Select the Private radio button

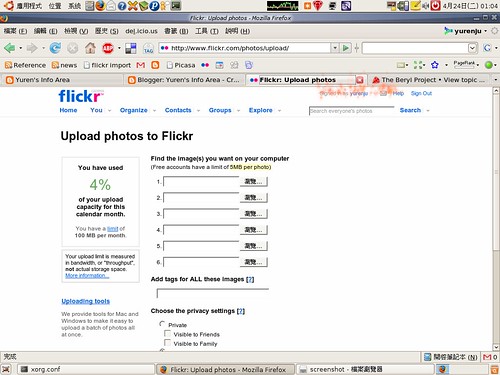click(x=162, y=324)
